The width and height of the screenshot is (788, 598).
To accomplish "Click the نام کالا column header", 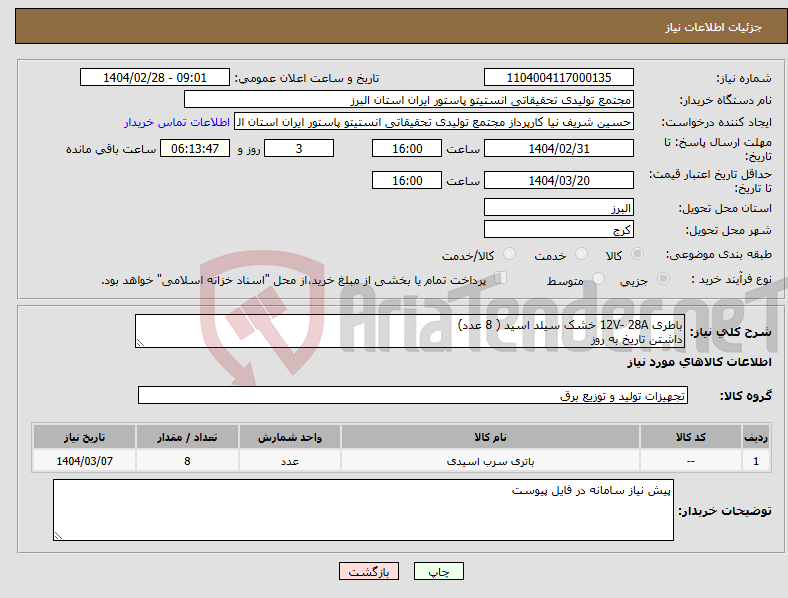I will tap(490, 437).
